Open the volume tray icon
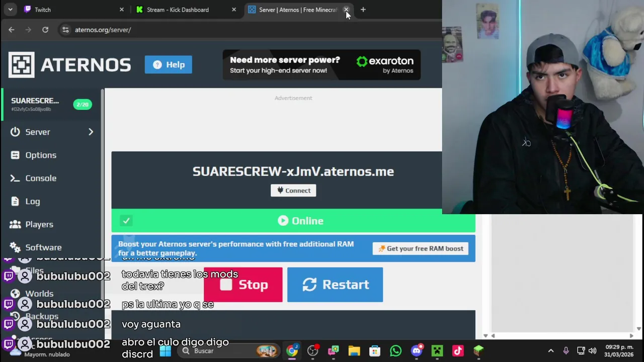Viewport: 644px width, 362px height. pyautogui.click(x=593, y=351)
